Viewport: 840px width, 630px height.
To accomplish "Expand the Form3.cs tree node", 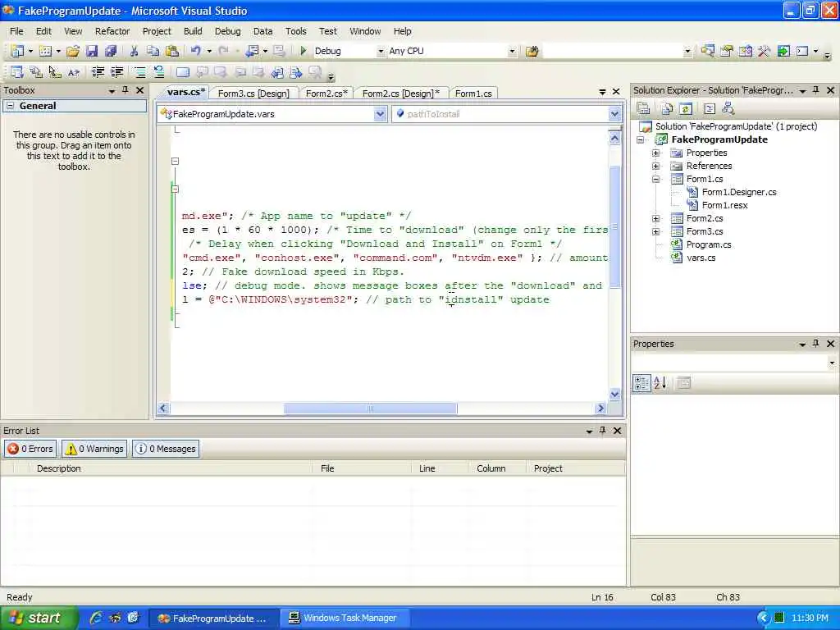I will click(655, 231).
